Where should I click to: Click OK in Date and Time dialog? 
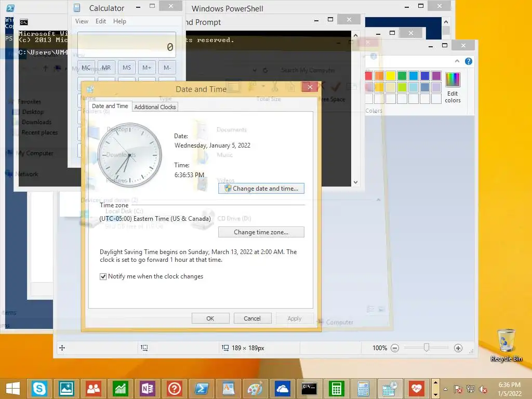tap(210, 318)
